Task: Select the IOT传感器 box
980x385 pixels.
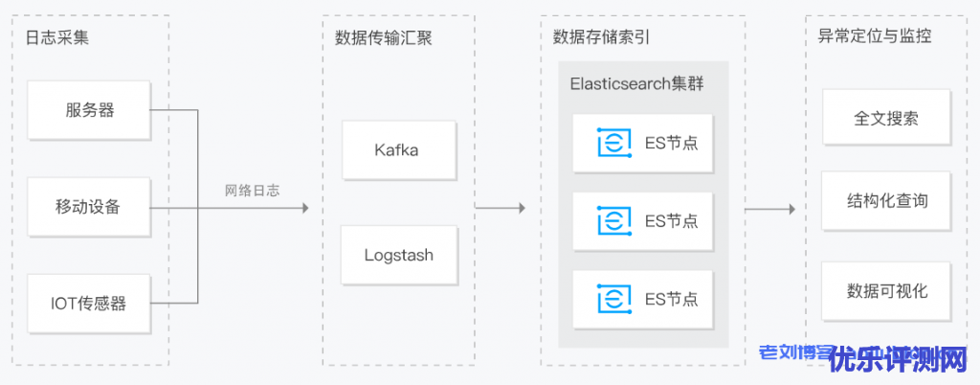Action: [x=90, y=304]
